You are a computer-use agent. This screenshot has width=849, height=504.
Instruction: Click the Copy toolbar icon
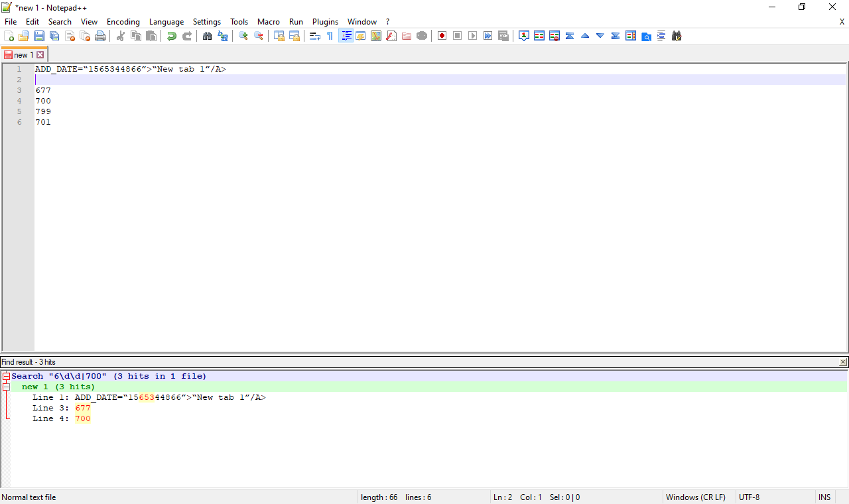(x=136, y=36)
